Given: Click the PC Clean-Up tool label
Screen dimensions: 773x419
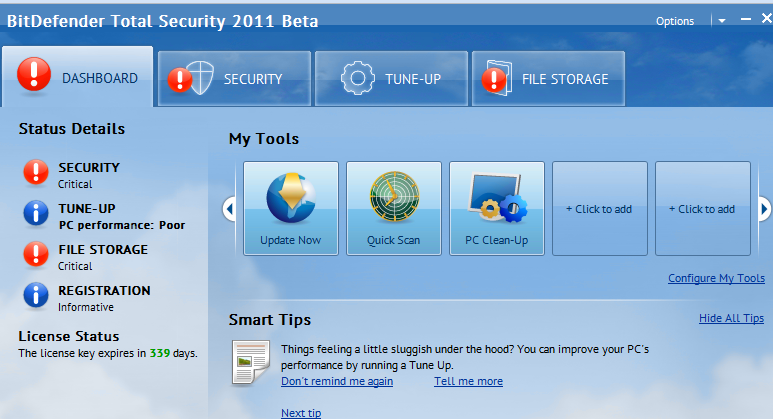Looking at the screenshot, I should [x=496, y=240].
